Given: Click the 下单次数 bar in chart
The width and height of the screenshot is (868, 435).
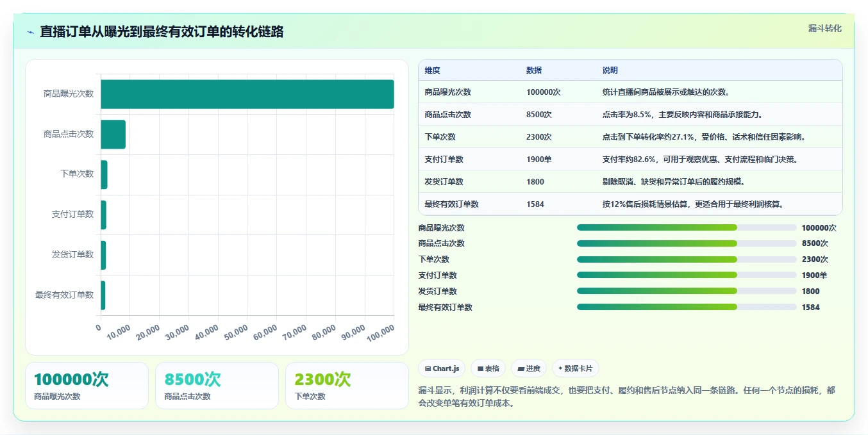Looking at the screenshot, I should [104, 174].
